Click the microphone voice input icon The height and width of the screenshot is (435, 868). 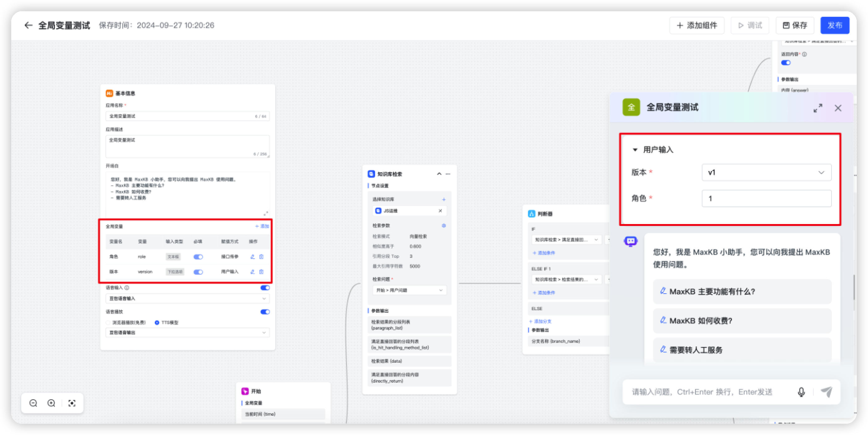pos(801,392)
